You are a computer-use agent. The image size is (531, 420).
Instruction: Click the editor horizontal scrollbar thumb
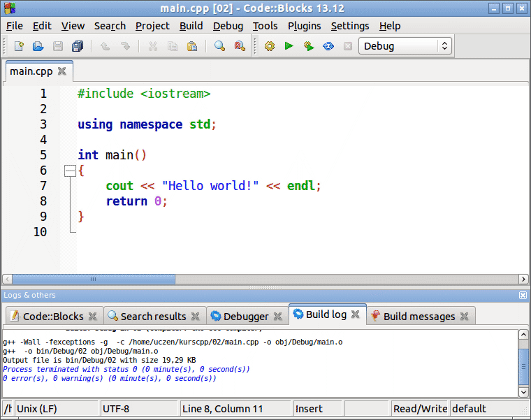[x=94, y=280]
